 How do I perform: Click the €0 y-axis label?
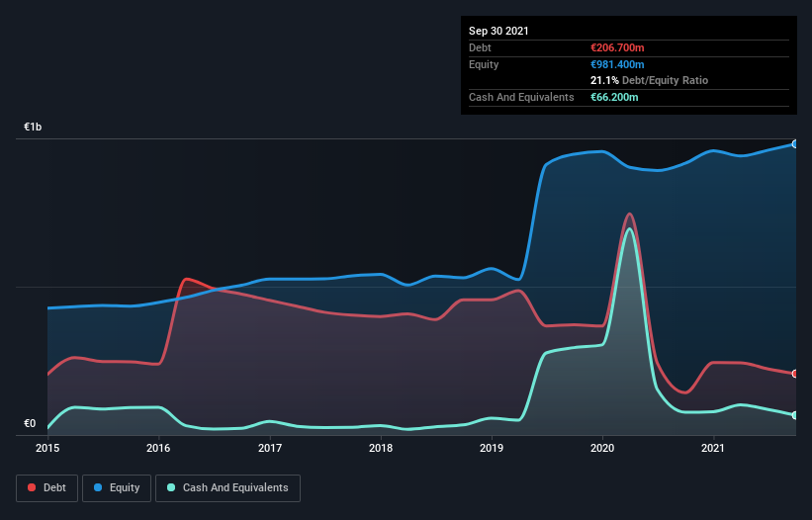(x=30, y=423)
